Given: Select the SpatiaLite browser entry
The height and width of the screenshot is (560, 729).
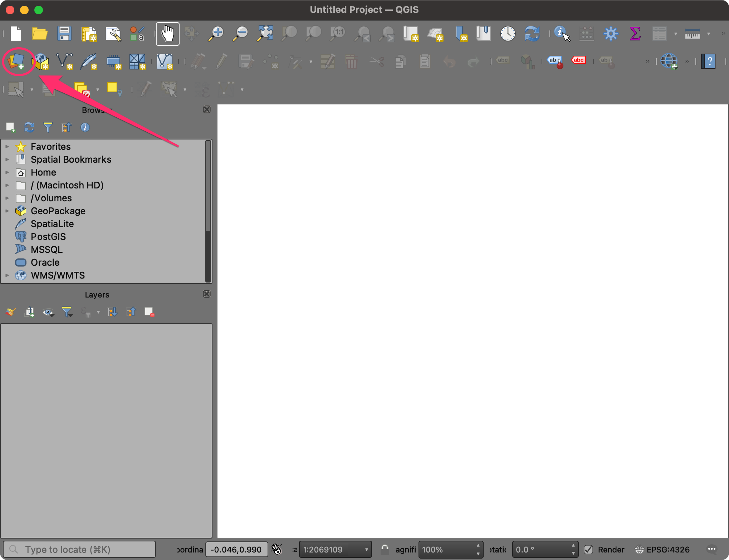Looking at the screenshot, I should pyautogui.click(x=52, y=224).
